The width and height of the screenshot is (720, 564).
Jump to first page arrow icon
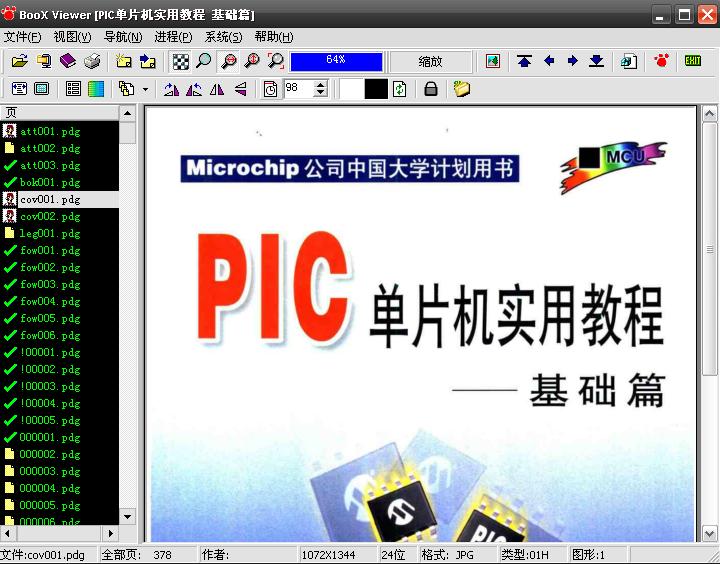524,61
